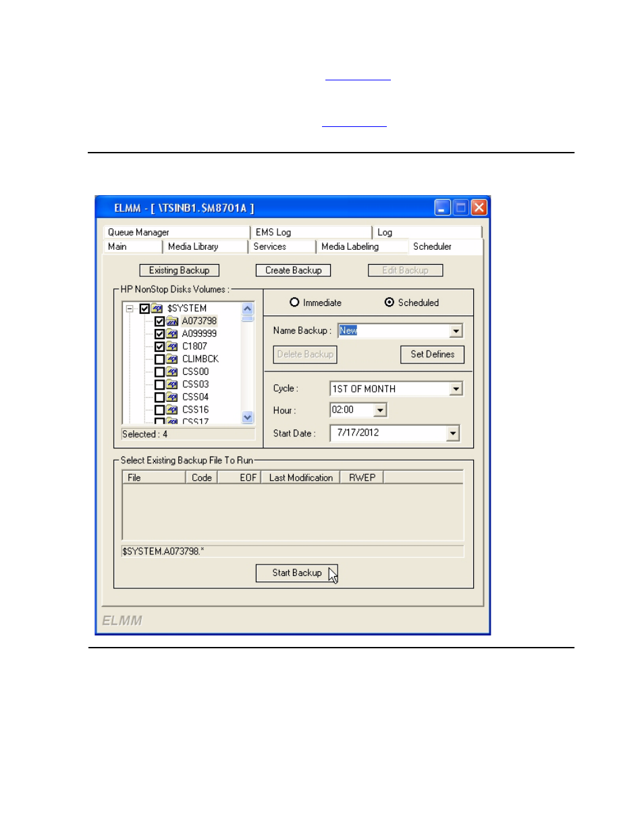Open the Start Date picker dropdown
Screen dimensions: 644x834
pyautogui.click(x=452, y=433)
